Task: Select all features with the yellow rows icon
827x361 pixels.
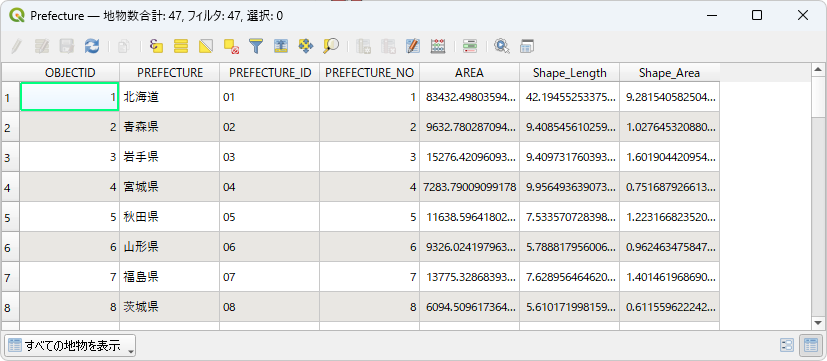Action: coord(181,46)
